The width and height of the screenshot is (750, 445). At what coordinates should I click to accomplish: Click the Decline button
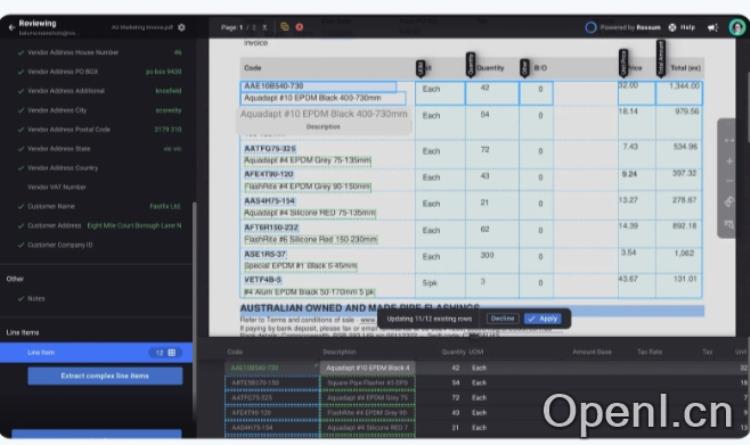[x=502, y=318]
